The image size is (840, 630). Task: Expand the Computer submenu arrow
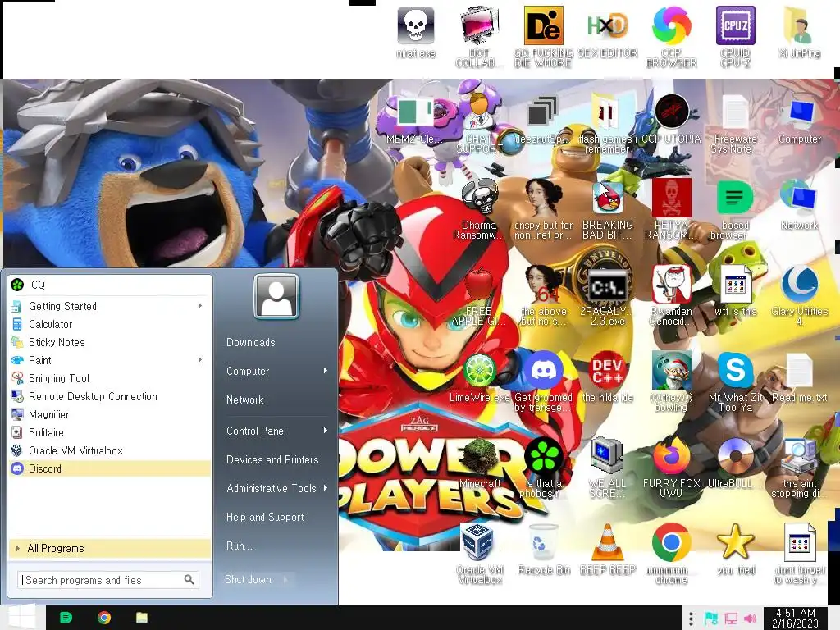tap(325, 371)
